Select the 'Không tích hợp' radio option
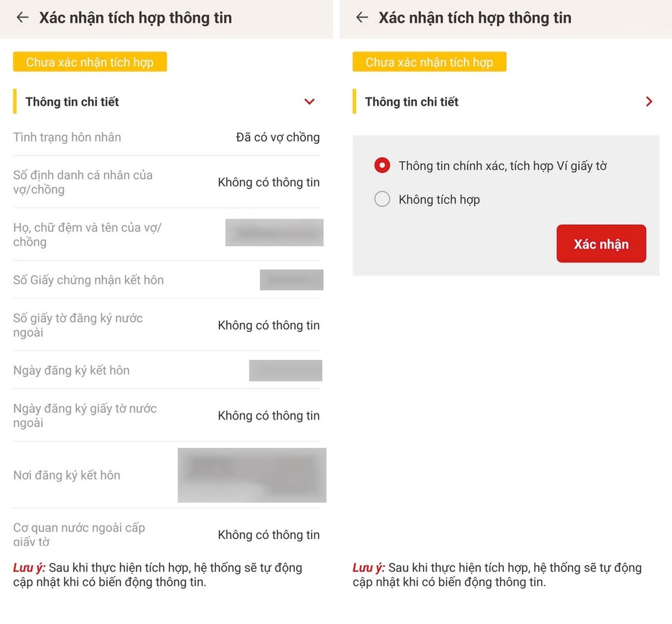This screenshot has width=672, height=624. coord(382,200)
